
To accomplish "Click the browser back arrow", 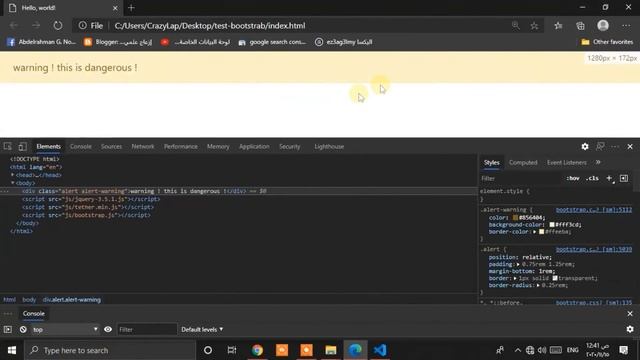I will coord(14,25).
